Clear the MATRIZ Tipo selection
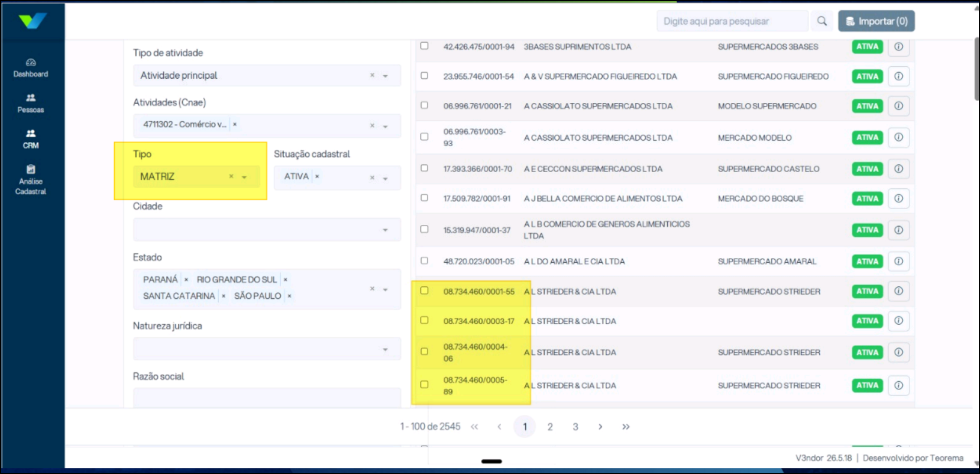 pyautogui.click(x=231, y=176)
